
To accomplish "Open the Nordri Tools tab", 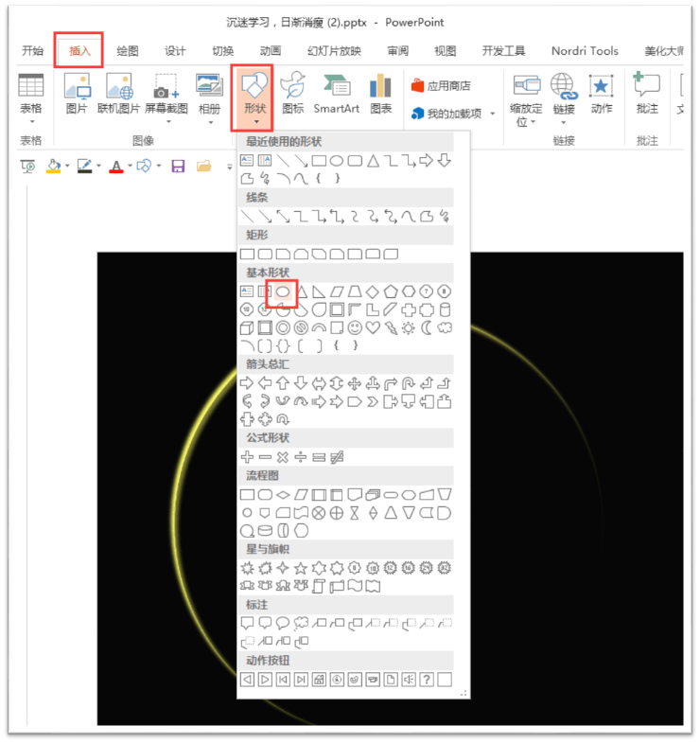I will (x=585, y=51).
